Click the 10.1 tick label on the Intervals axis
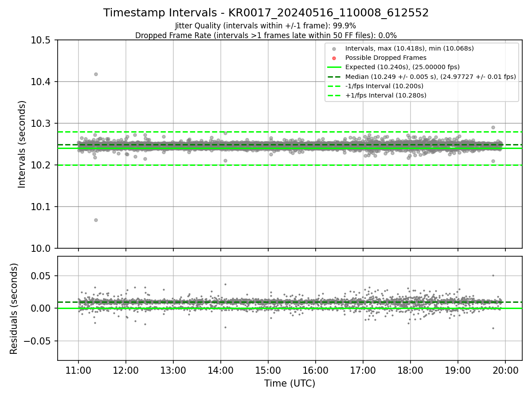532x399 pixels. pos(40,207)
